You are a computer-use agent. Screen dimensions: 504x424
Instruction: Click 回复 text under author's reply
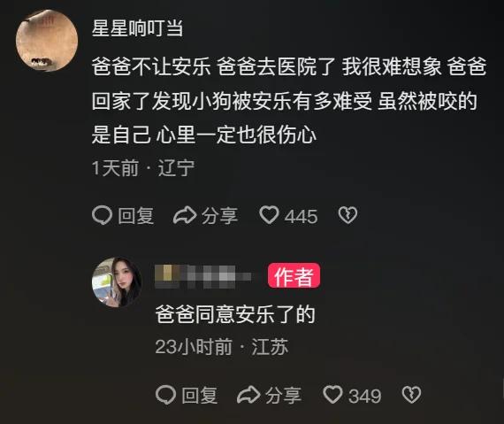tap(199, 395)
